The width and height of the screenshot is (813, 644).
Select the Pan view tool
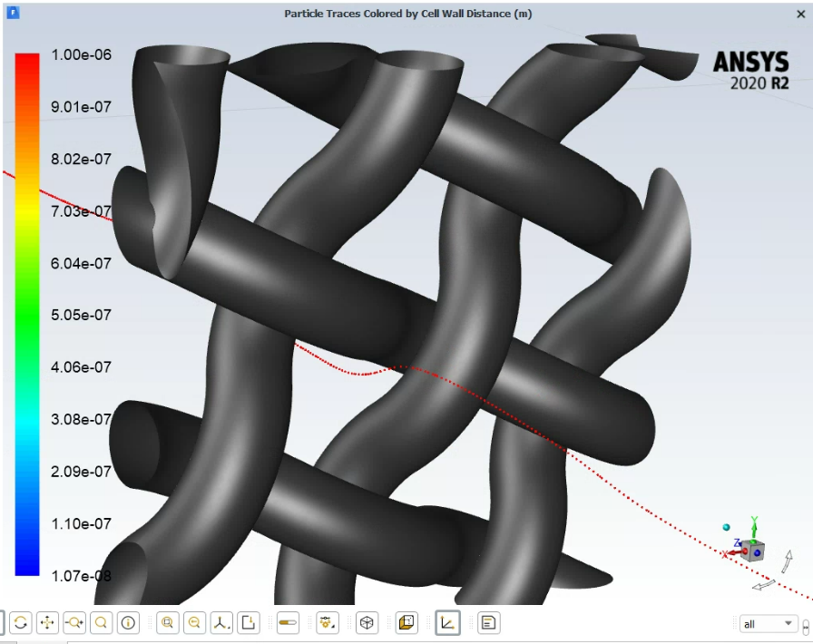coord(48,622)
